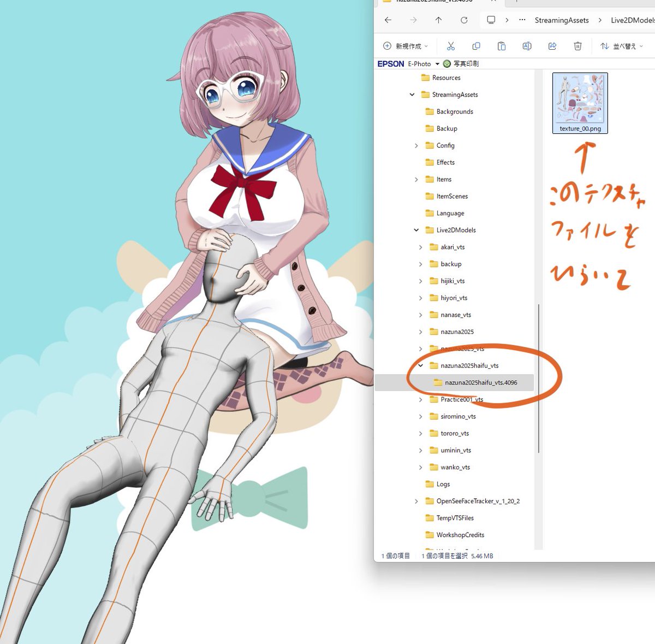Open the Backgrounds folder in tree

(x=449, y=111)
